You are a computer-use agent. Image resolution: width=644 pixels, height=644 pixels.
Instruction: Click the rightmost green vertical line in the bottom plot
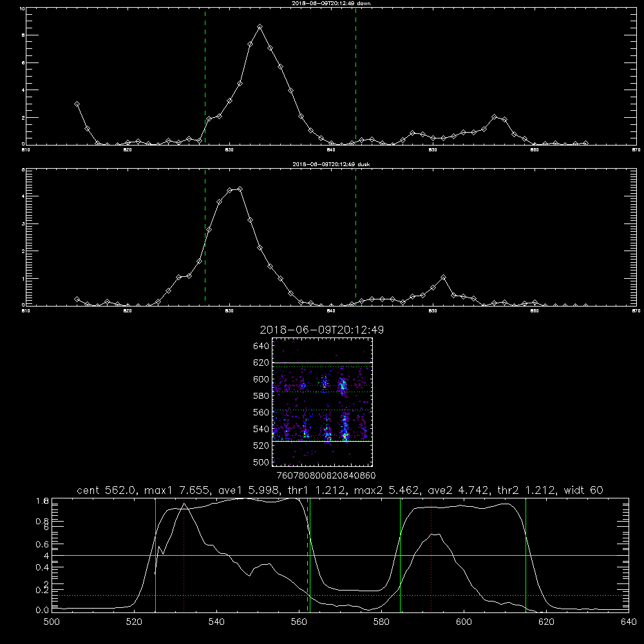pos(526,555)
